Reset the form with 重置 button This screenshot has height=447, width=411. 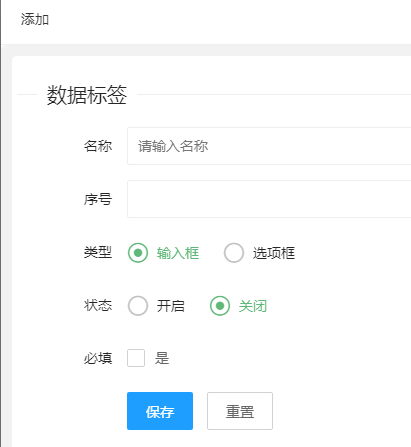[240, 411]
